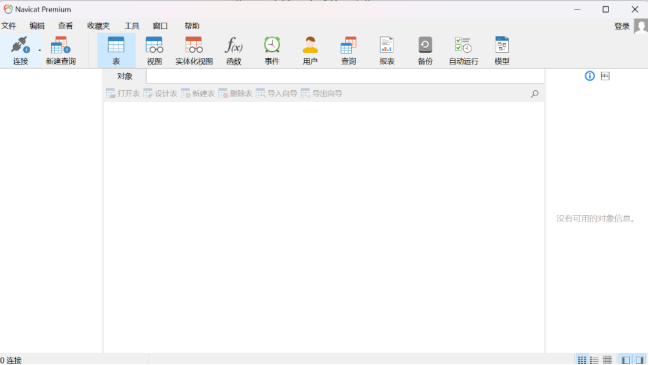Image resolution: width=649 pixels, height=365 pixels.
Task: Click the 登录 (Sign in) link
Action: (622, 26)
